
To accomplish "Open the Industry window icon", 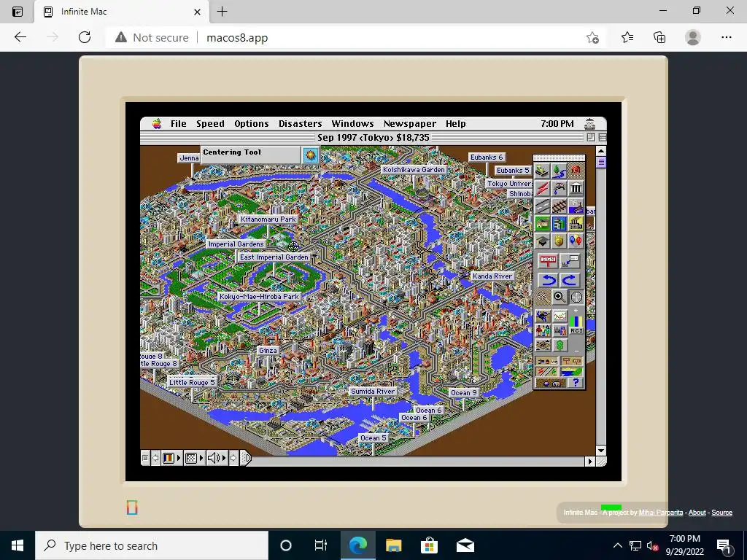I will pos(560,330).
